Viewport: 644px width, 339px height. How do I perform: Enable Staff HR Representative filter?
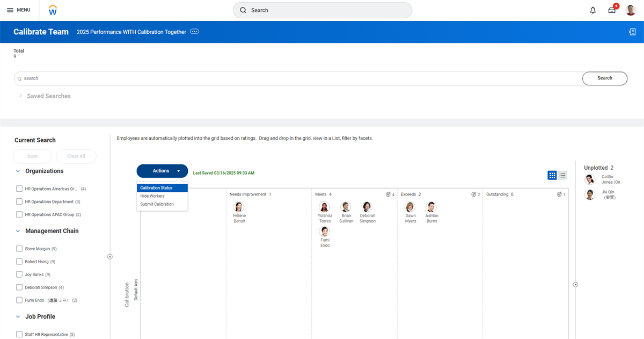tap(19, 334)
